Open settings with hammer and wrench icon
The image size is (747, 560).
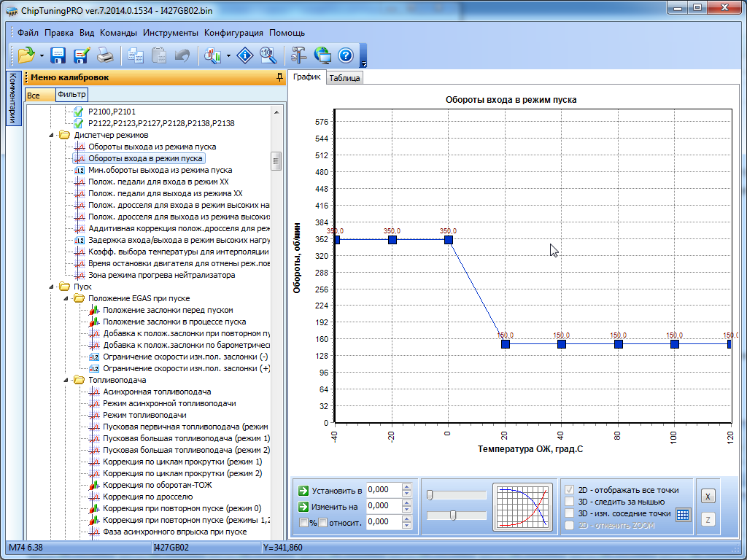[298, 55]
